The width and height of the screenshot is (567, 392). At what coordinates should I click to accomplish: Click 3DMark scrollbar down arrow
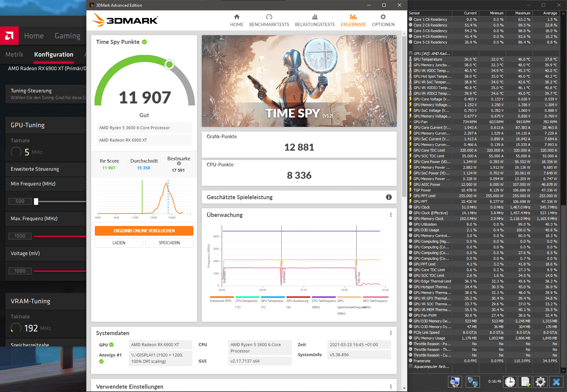click(404, 388)
